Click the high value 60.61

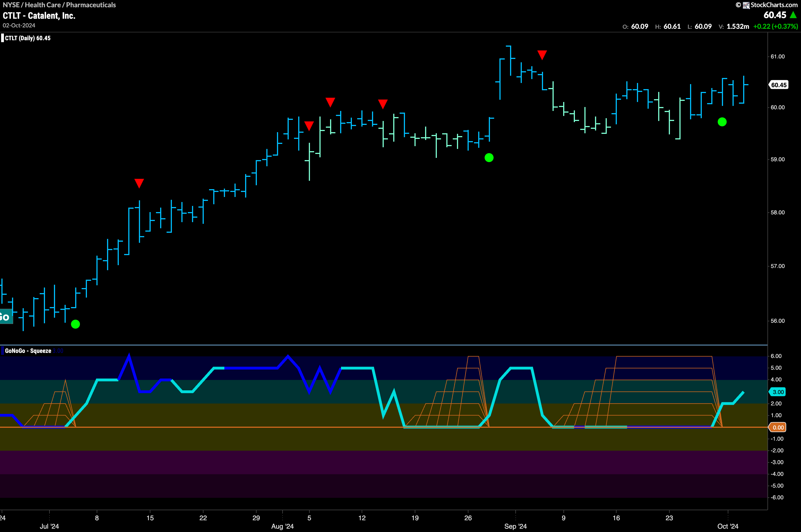(x=672, y=27)
